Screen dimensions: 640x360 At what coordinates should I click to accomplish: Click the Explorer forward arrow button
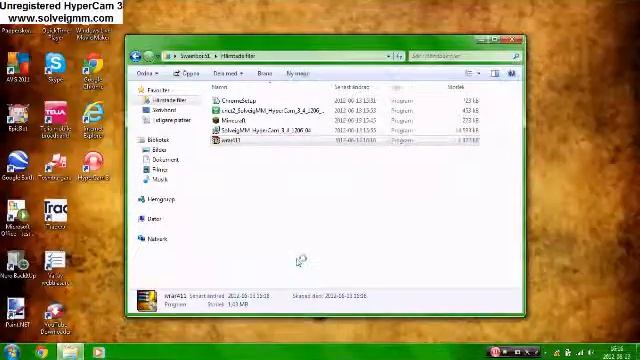pyautogui.click(x=149, y=56)
